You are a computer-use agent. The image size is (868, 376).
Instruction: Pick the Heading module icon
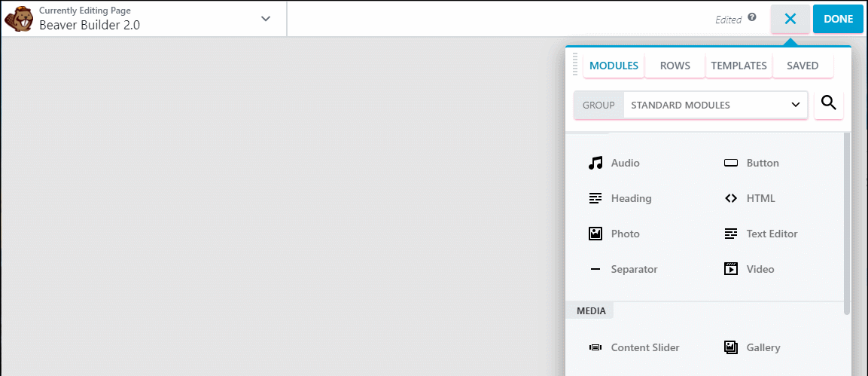595,198
